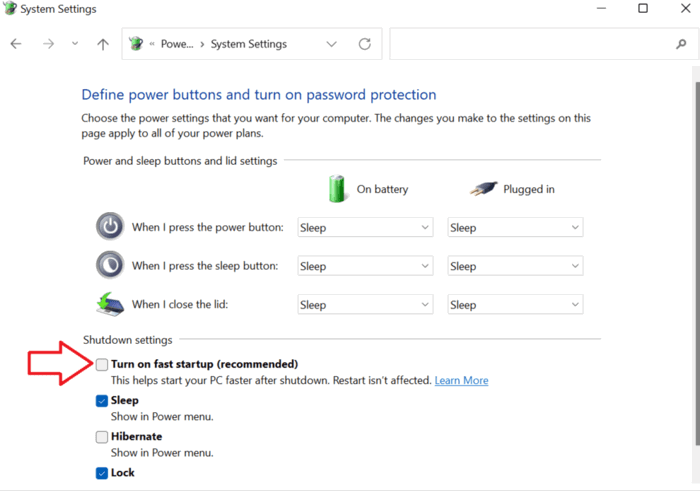Open power button On battery dropdown
700x495 pixels.
click(x=365, y=227)
